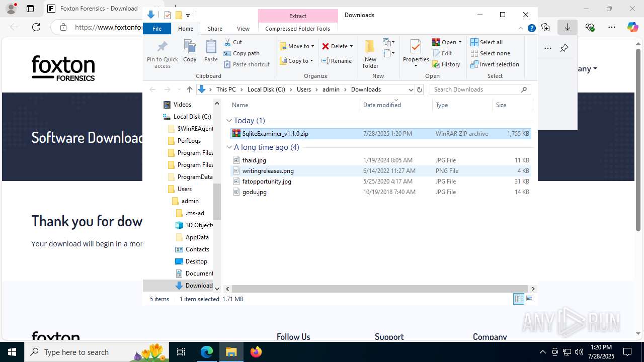This screenshot has height=362, width=644.
Task: Click horizontal scrollbar in file list
Action: pyautogui.click(x=380, y=289)
